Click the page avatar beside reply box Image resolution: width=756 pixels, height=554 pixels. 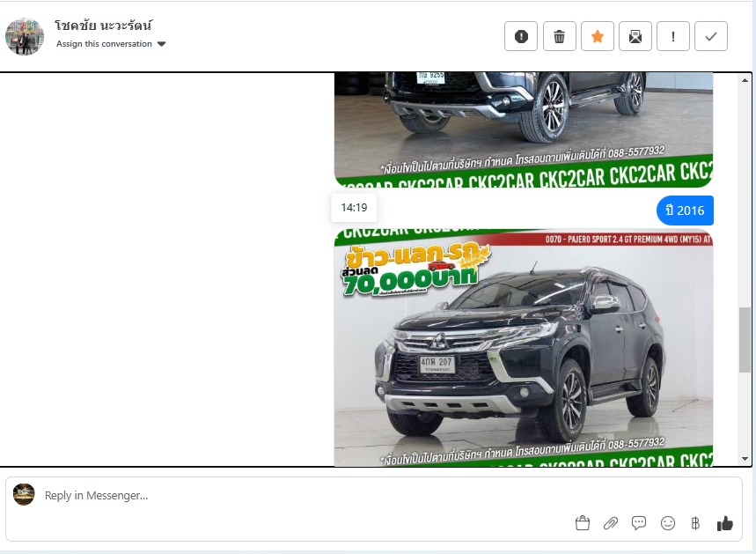pyautogui.click(x=24, y=495)
